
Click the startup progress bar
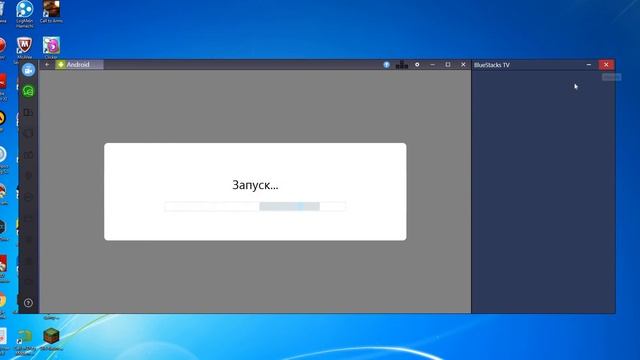pos(256,207)
